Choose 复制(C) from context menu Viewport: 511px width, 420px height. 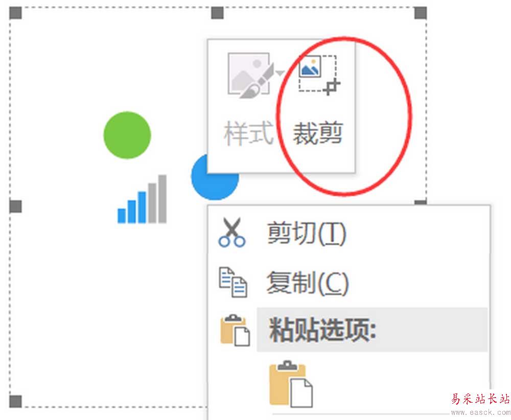[x=308, y=283]
